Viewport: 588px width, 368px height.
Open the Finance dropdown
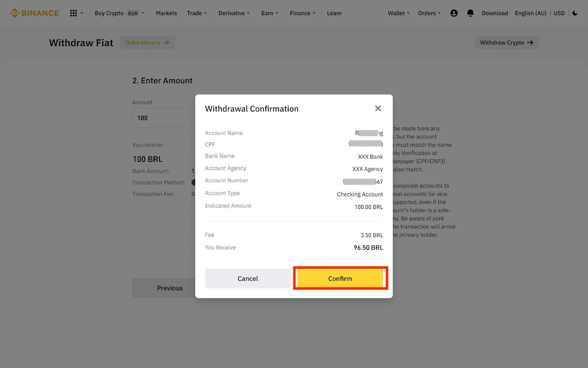[x=302, y=13]
